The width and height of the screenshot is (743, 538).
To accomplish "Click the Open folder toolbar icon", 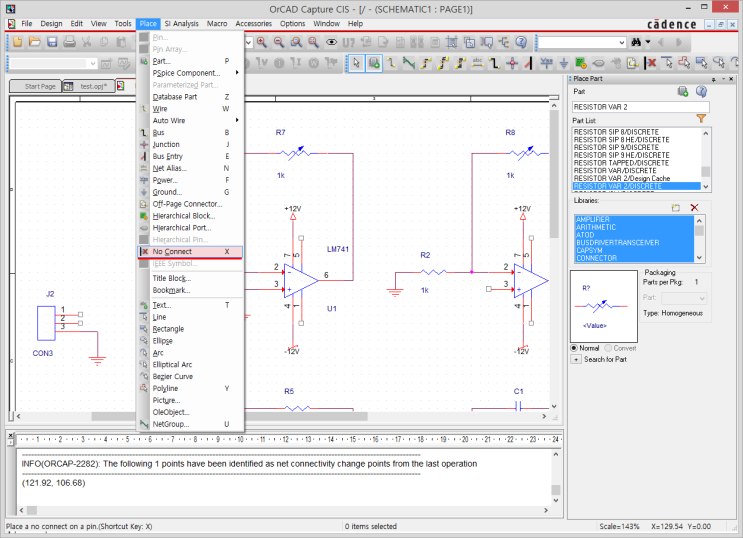I will pos(35,42).
